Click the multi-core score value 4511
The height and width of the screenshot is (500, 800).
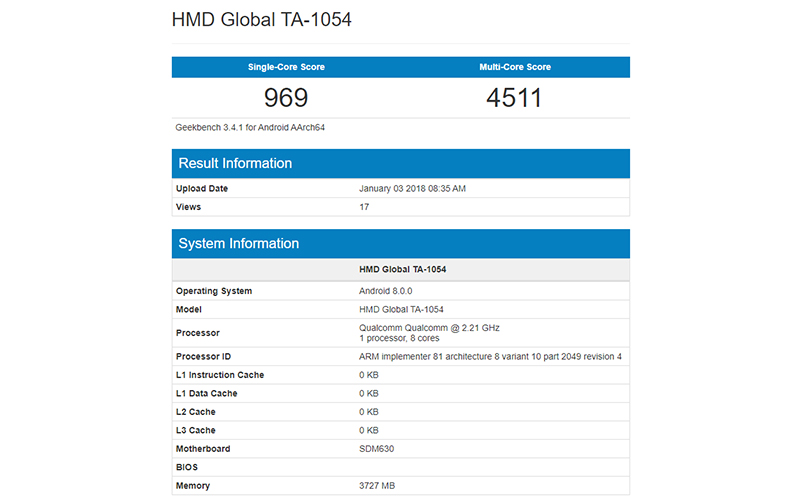tap(514, 97)
